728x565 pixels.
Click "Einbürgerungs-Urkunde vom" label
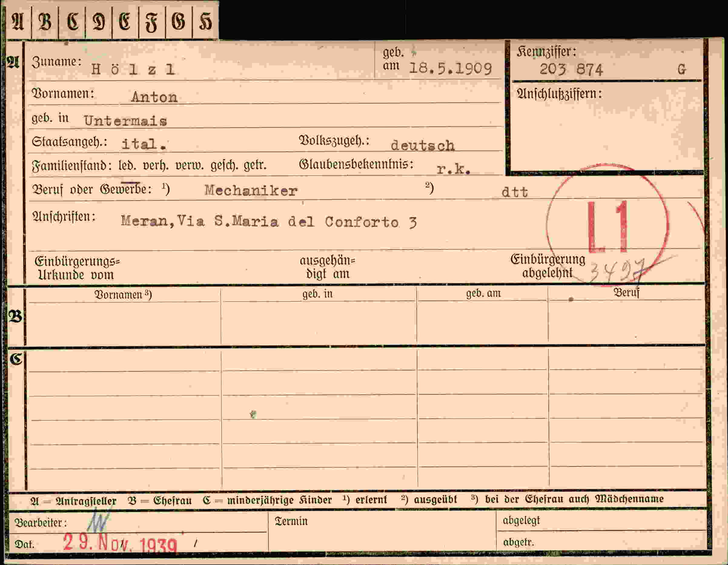(77, 268)
